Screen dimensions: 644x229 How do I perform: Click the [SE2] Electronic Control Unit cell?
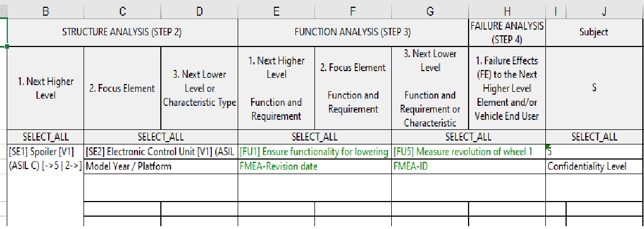pyautogui.click(x=161, y=152)
